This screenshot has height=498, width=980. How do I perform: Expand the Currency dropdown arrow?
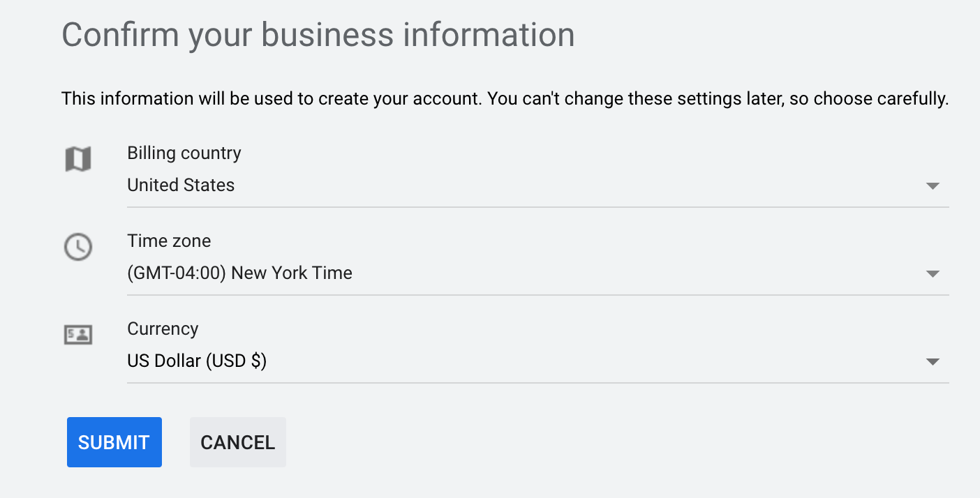[x=933, y=362]
